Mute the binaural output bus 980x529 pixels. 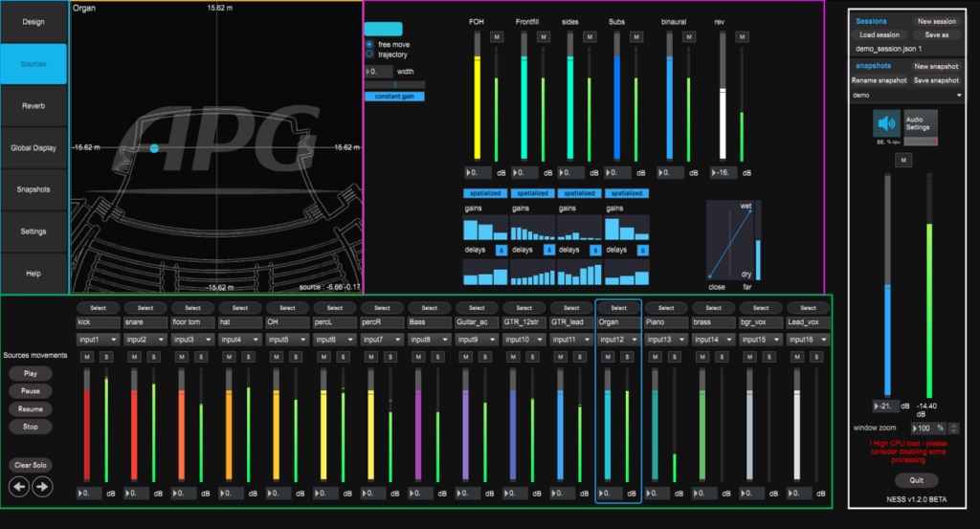click(689, 37)
